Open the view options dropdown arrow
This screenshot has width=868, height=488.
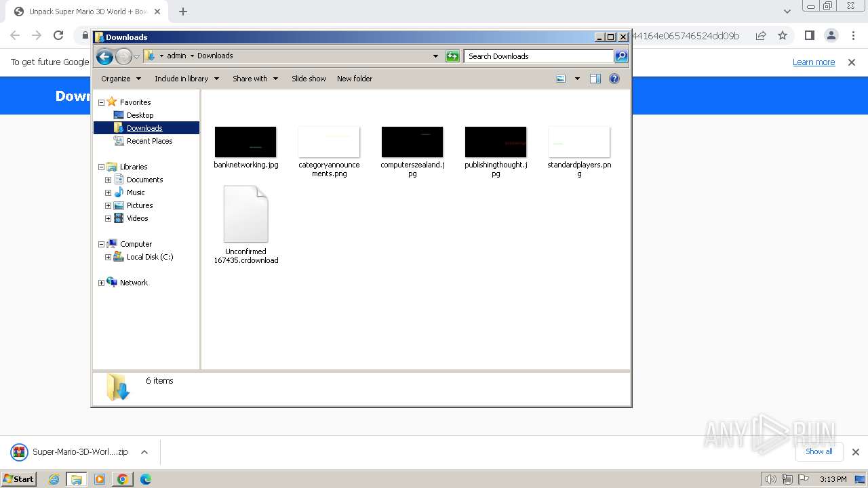click(577, 79)
